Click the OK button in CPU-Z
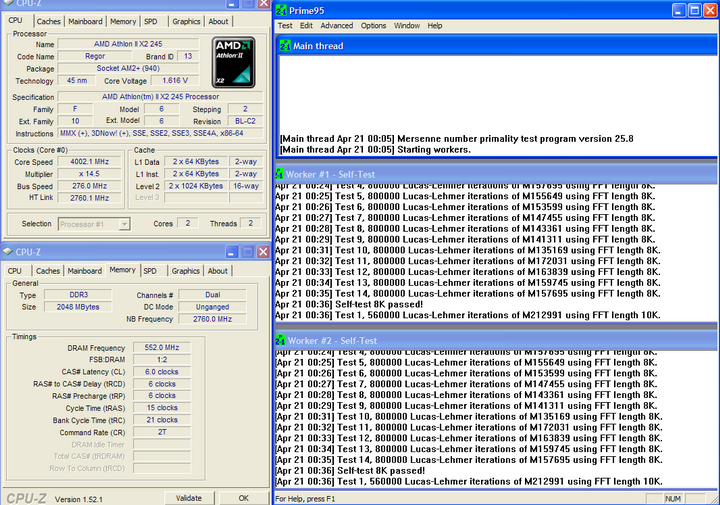 (243, 498)
